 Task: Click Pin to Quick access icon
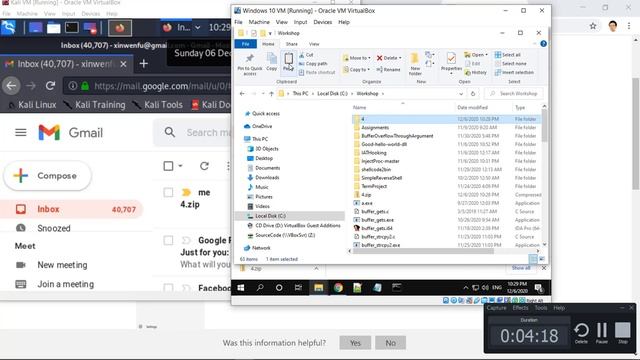[250, 59]
